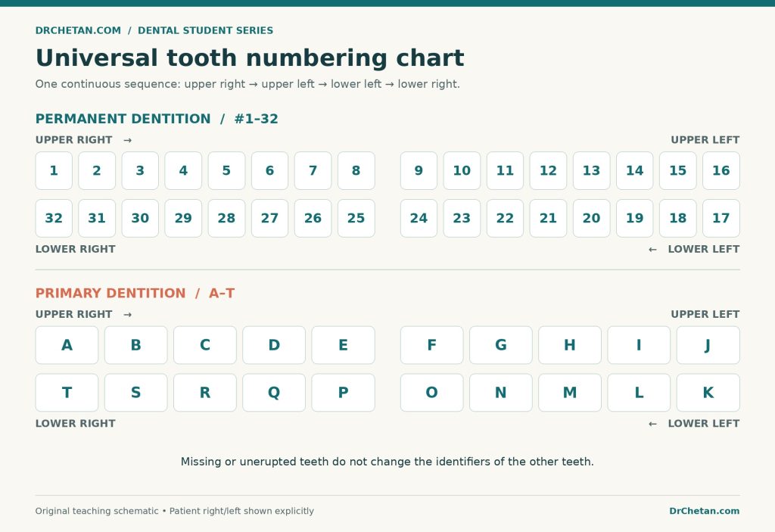The image size is (775, 532).
Task: Select primary tooth J box
Action: coord(708,345)
